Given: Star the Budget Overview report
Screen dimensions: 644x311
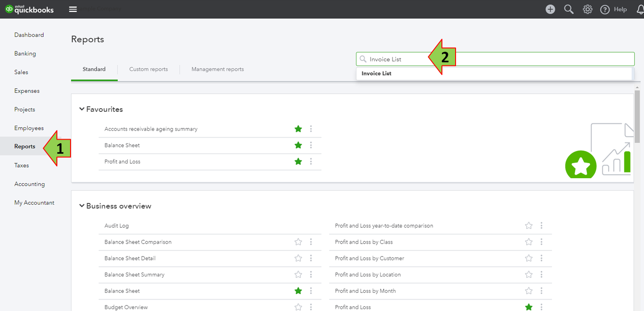Looking at the screenshot, I should (298, 307).
